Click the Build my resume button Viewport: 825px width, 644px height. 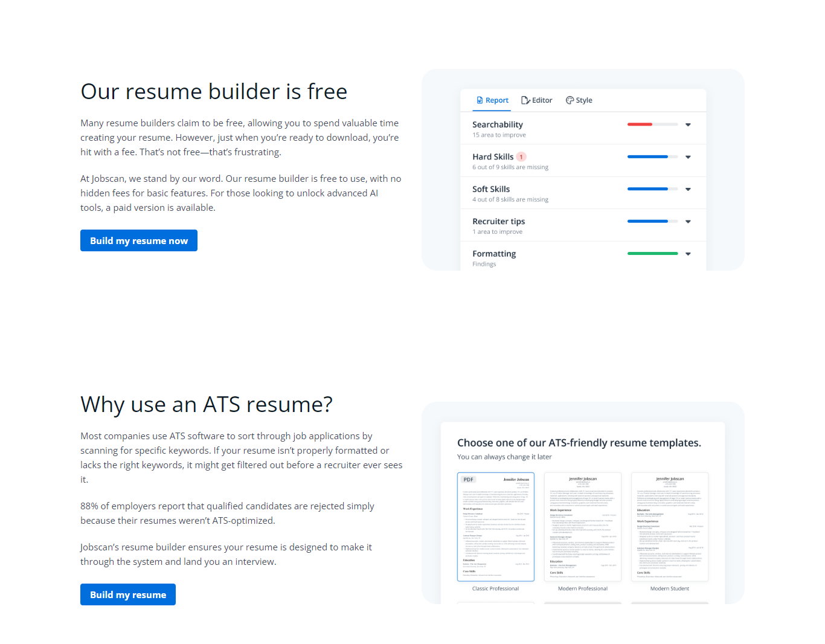[127, 594]
